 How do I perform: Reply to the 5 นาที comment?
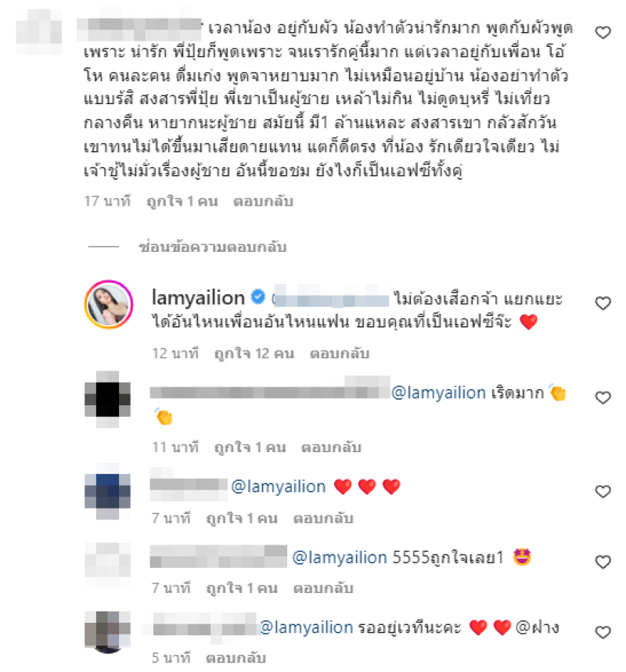pyautogui.click(x=236, y=658)
